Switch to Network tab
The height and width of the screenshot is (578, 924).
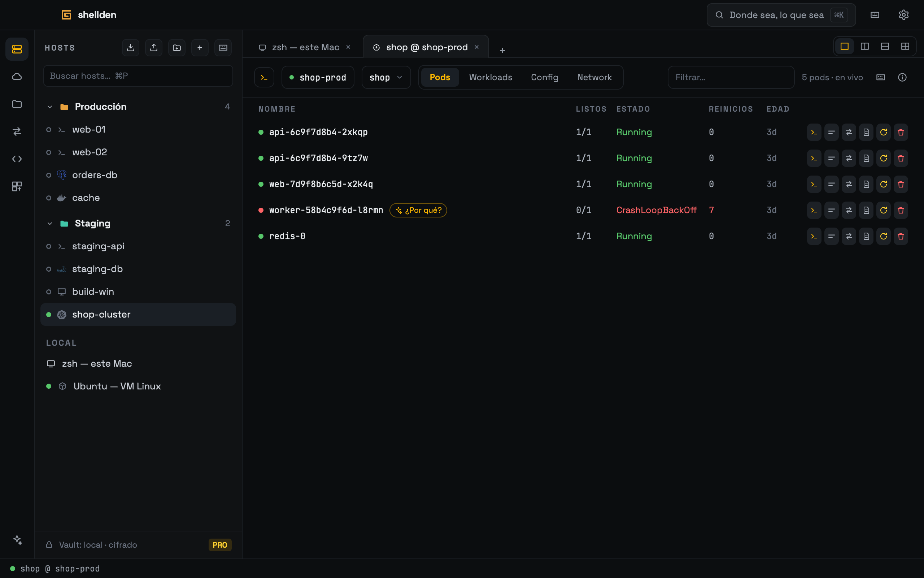tap(594, 77)
